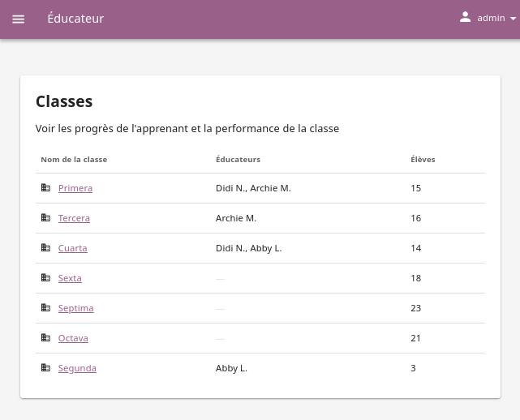Screen dimensions: 520x420
Task: Click the 'Nom de la classe' column header
Action: pos(74,160)
